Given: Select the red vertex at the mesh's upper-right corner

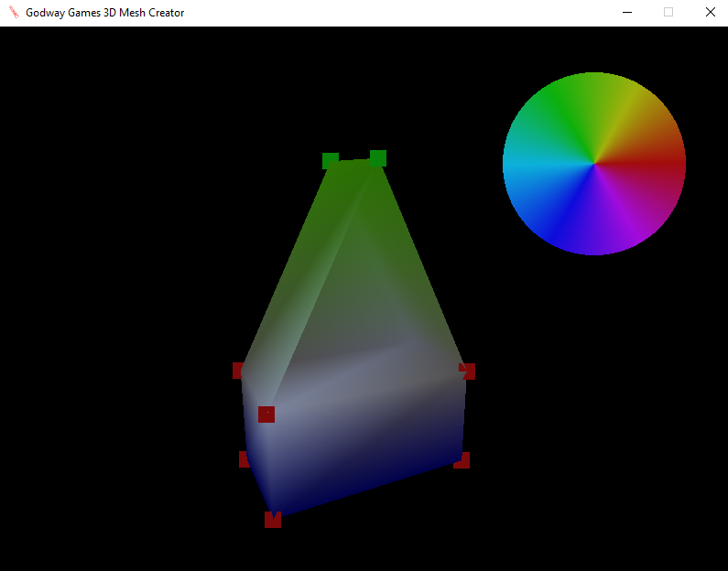Looking at the screenshot, I should pos(467,372).
